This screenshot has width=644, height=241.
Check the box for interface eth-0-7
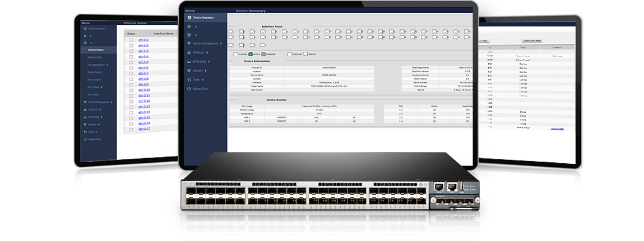click(131, 74)
